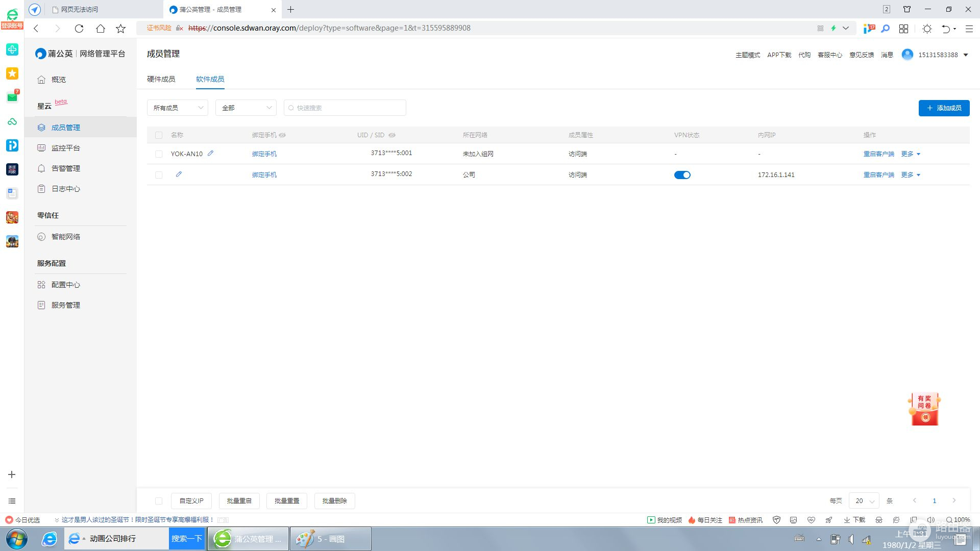Click the eye icon beside UID / SID header
The height and width of the screenshot is (551, 980).
point(392,135)
